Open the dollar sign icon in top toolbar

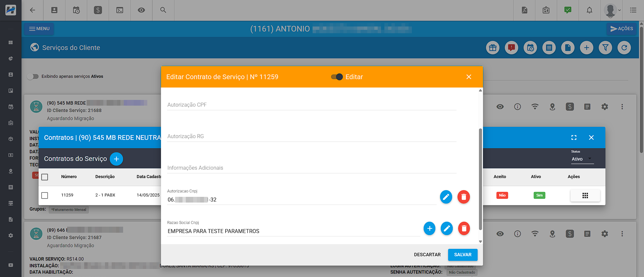tap(98, 10)
